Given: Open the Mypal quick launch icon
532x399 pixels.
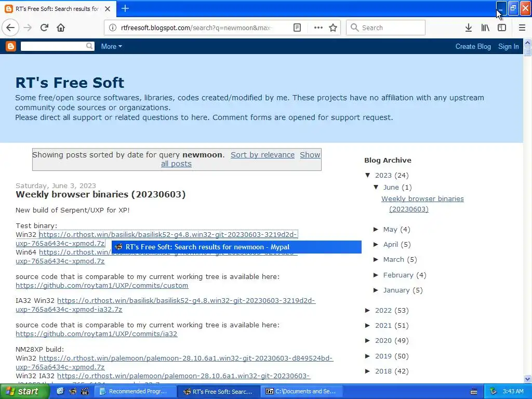Looking at the screenshot, I should pyautogui.click(x=73, y=391).
